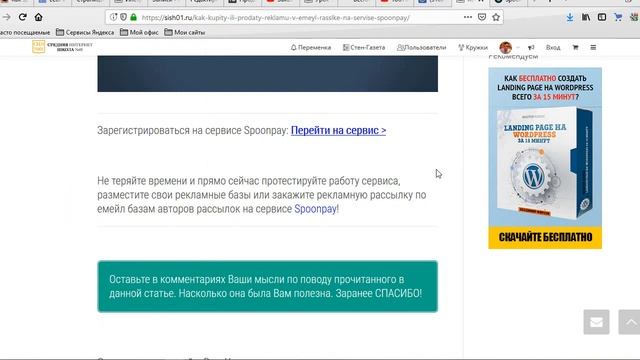The image size is (640, 360).
Task: Bookmark this page with the star
Action: [x=496, y=17]
